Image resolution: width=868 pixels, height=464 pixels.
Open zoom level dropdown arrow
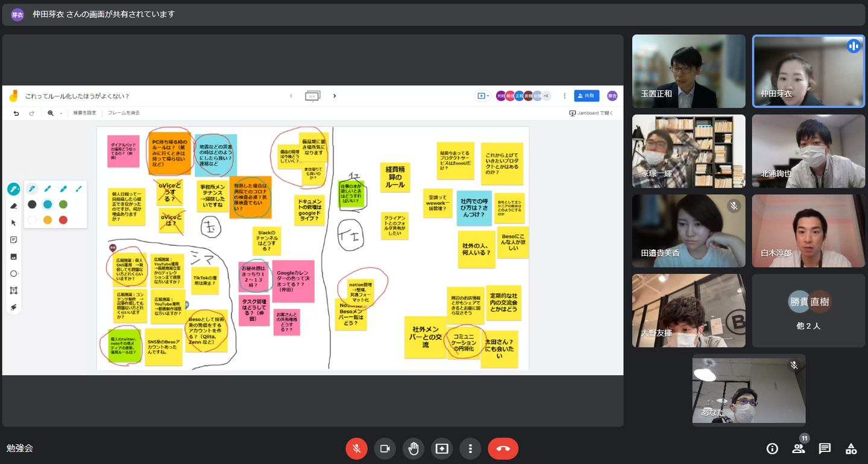click(61, 113)
